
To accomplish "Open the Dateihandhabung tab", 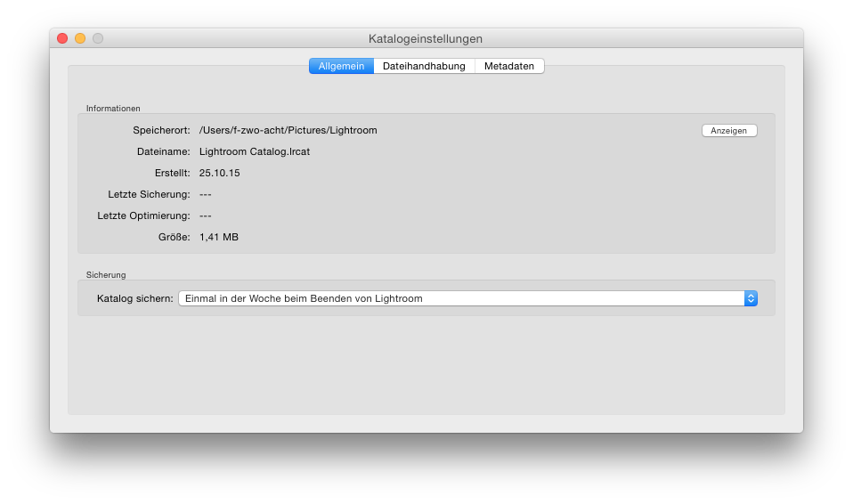I will (x=424, y=66).
